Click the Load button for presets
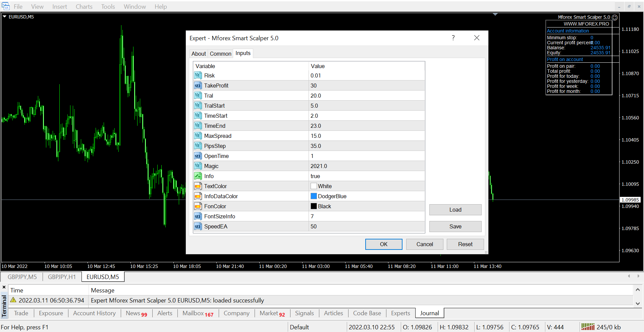 (455, 210)
